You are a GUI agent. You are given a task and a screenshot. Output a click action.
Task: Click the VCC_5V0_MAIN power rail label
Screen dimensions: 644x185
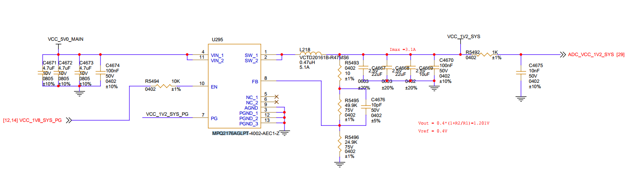[x=65, y=39]
